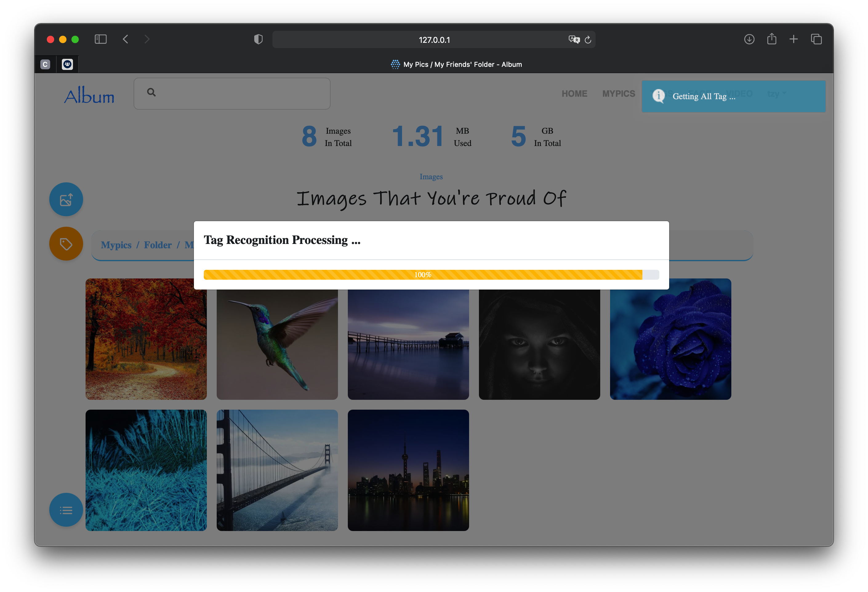Image resolution: width=868 pixels, height=592 pixels.
Task: Open the Golden Gate bridge image
Action: tap(277, 470)
